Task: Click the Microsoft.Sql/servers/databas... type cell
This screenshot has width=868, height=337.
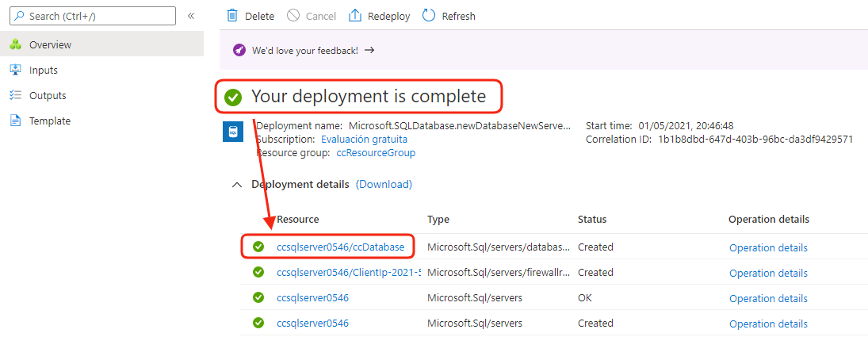Action: [499, 247]
